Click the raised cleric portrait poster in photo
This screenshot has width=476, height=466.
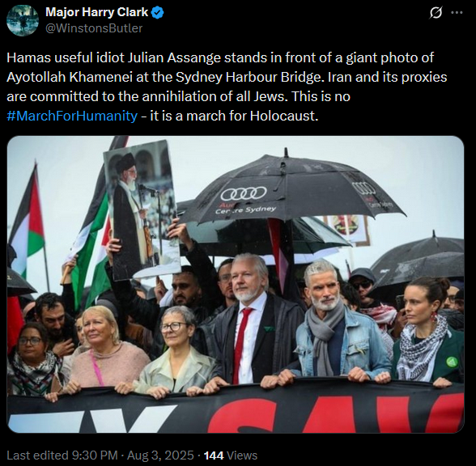click(x=142, y=210)
